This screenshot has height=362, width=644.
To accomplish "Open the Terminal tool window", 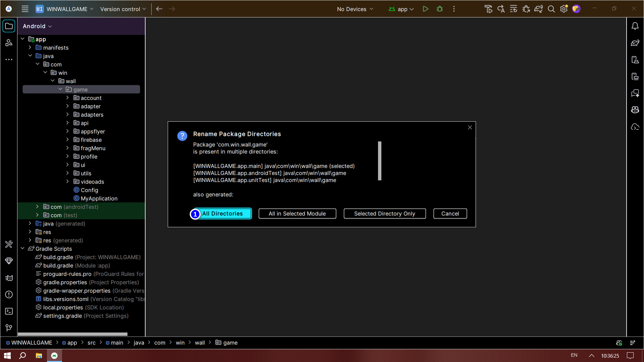I will (9, 311).
